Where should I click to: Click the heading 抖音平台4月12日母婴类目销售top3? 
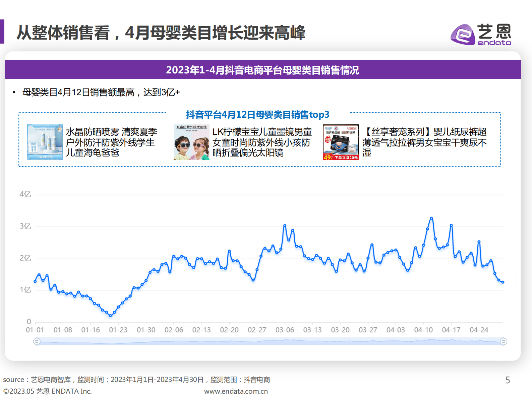click(x=258, y=115)
